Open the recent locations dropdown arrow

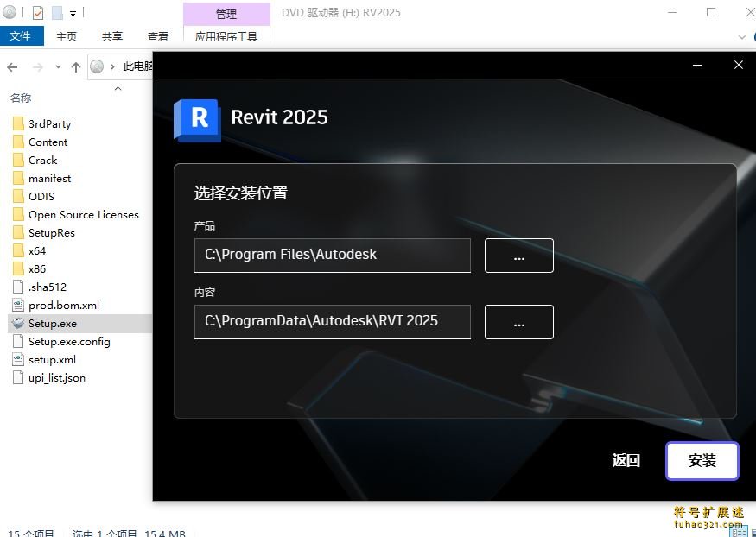tap(59, 67)
